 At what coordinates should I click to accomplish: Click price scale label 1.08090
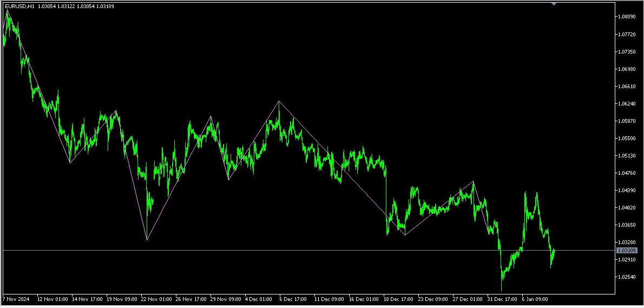[627, 17]
